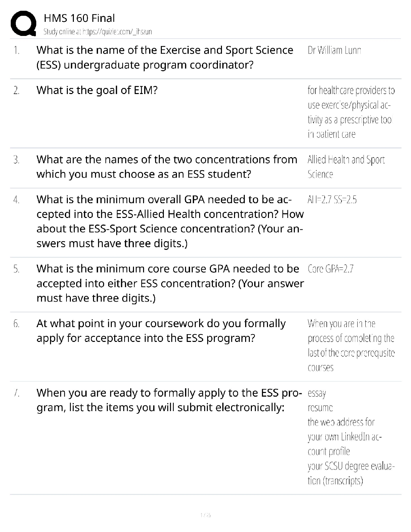Click question 7 about items submitted electronically
The image size is (411, 532).
coord(169,400)
